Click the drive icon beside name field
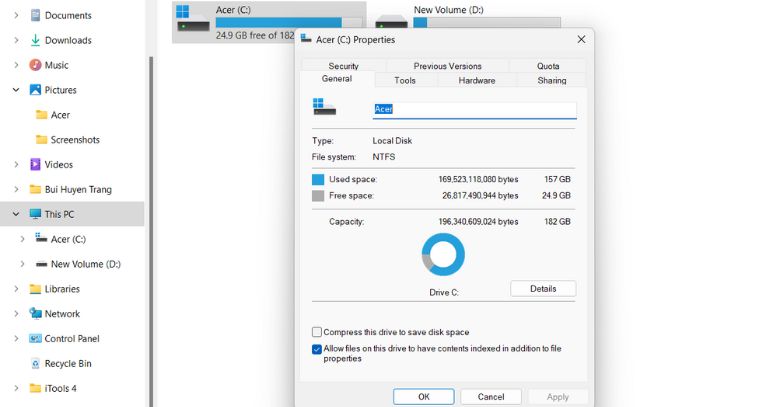The width and height of the screenshot is (780, 407). [x=324, y=107]
